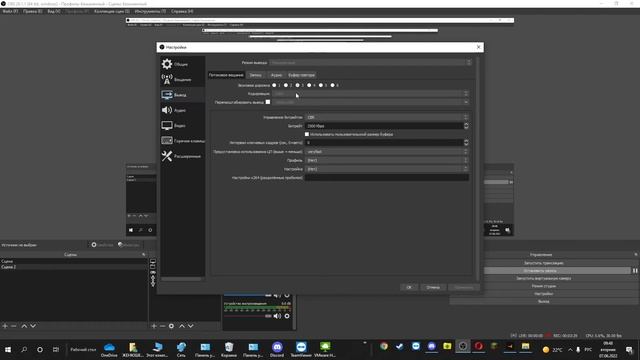This screenshot has height=360, width=640.
Task: Switch to the Потоковое вещание tab
Action: coord(226,75)
